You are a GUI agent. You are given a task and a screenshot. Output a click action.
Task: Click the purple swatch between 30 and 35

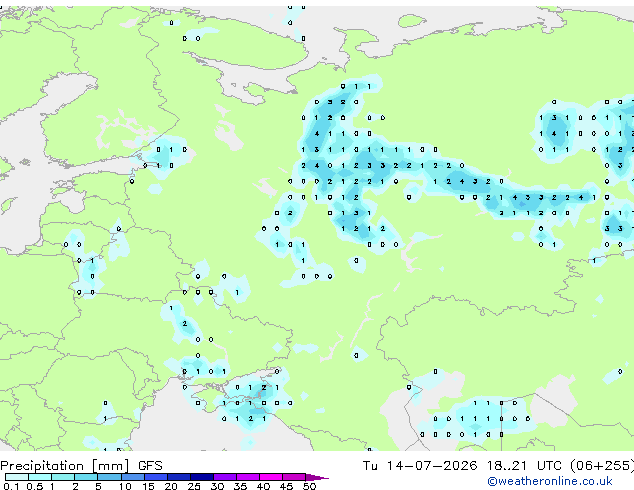click(225, 477)
